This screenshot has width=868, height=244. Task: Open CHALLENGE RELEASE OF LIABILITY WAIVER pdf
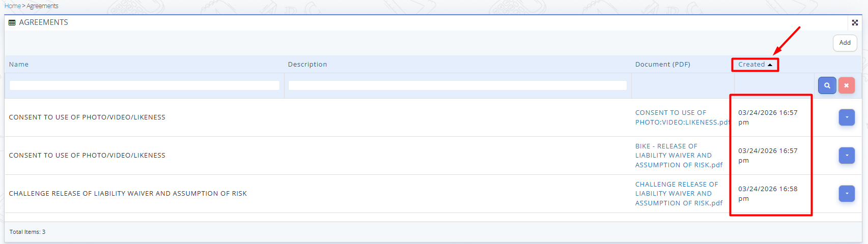coord(676,194)
